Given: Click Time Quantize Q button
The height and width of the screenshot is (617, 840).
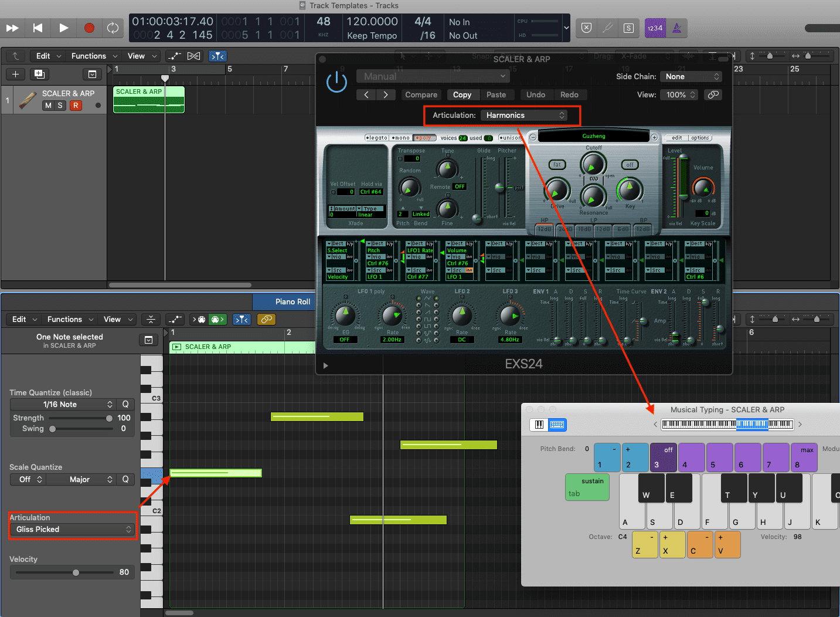Looking at the screenshot, I should [125, 404].
